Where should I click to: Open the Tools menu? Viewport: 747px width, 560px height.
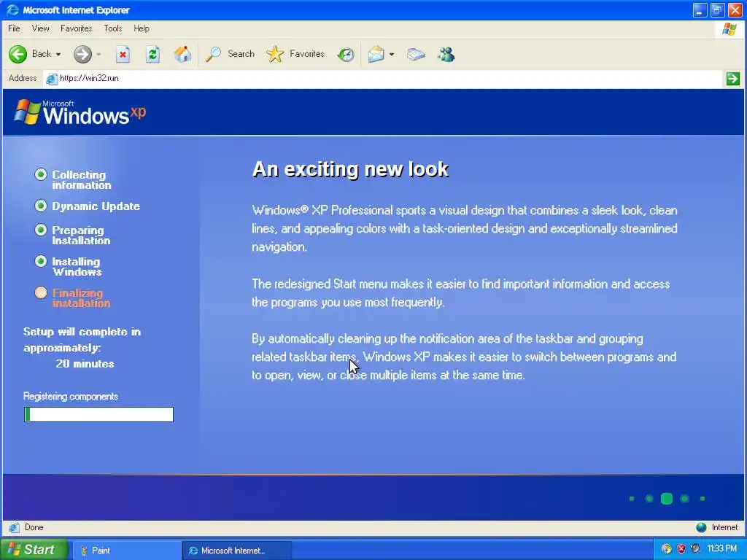tap(113, 28)
